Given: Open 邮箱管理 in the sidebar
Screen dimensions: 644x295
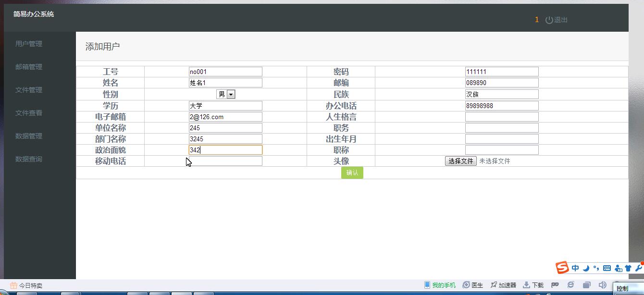Looking at the screenshot, I should point(29,67).
